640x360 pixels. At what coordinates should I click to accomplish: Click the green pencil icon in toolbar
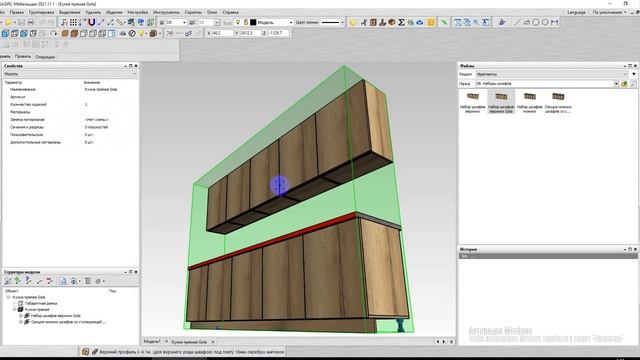tap(444, 22)
